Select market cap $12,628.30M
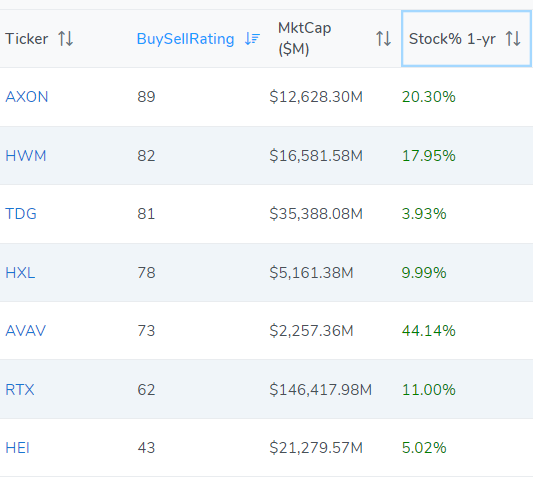The height and width of the screenshot is (477, 533). point(316,97)
